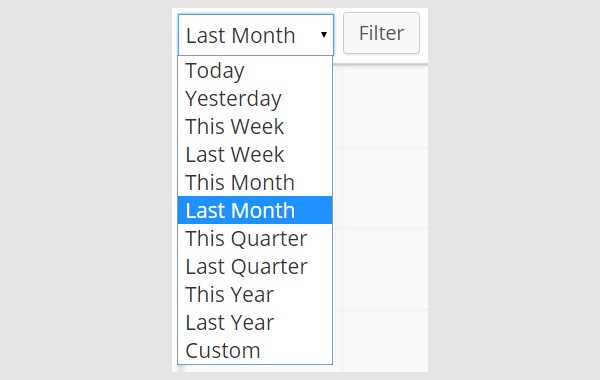
Task: Click the Last Month text in the select box
Action: click(x=240, y=36)
